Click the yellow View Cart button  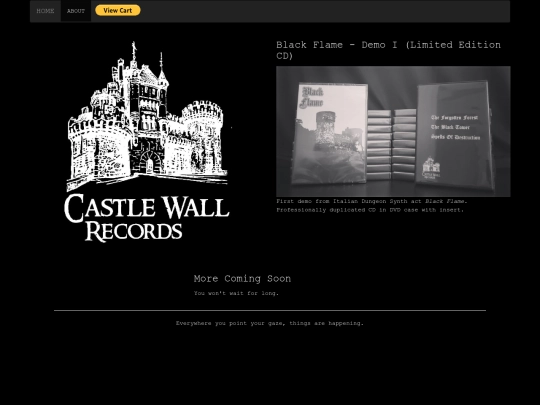118,10
